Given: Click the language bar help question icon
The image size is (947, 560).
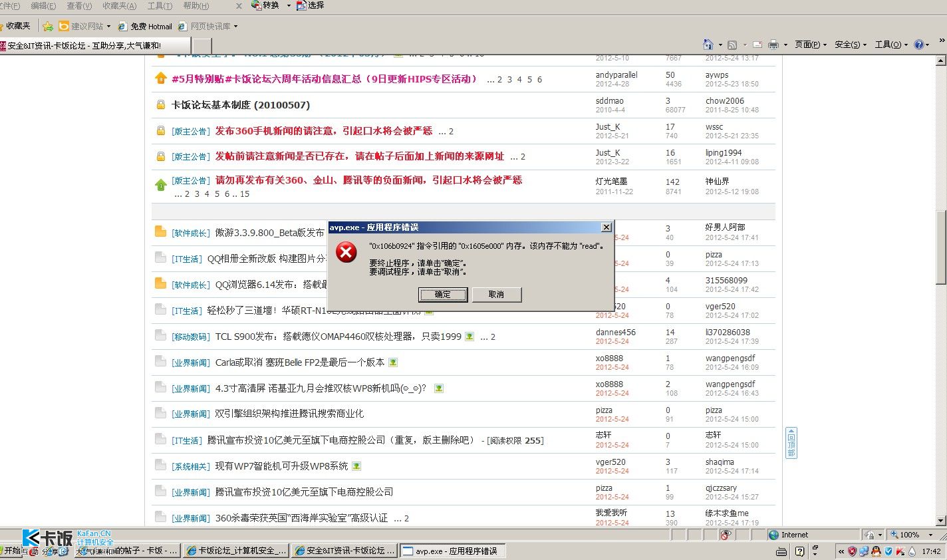Looking at the screenshot, I should click(799, 551).
